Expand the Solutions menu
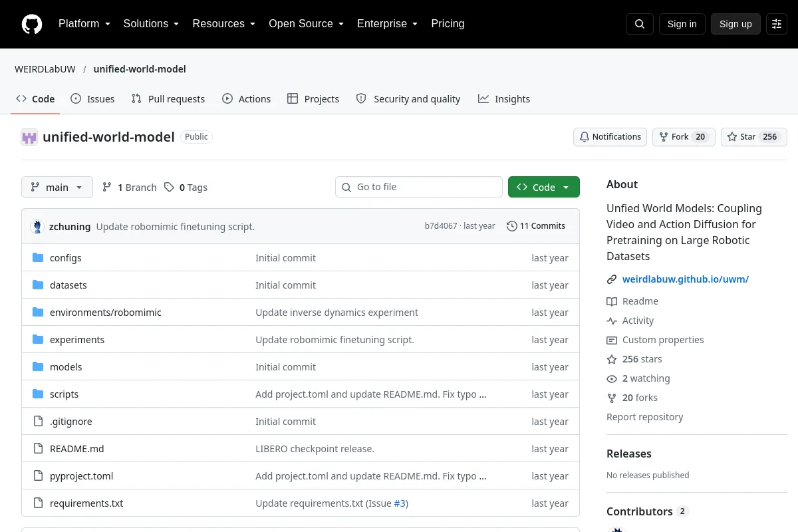The height and width of the screenshot is (532, 798). (151, 24)
